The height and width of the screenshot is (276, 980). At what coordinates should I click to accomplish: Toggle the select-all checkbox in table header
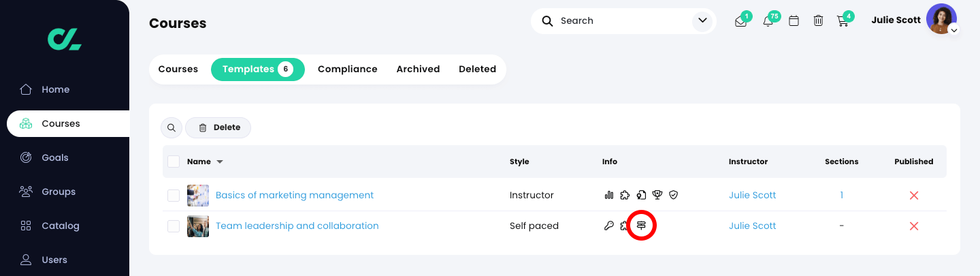[x=174, y=162]
